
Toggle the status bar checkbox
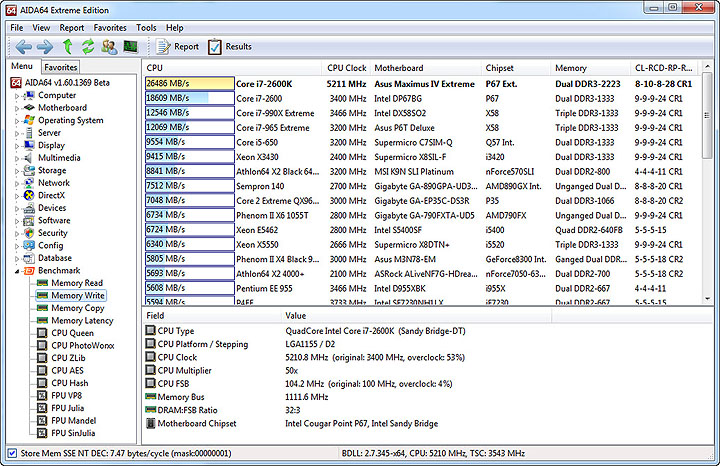[12, 453]
